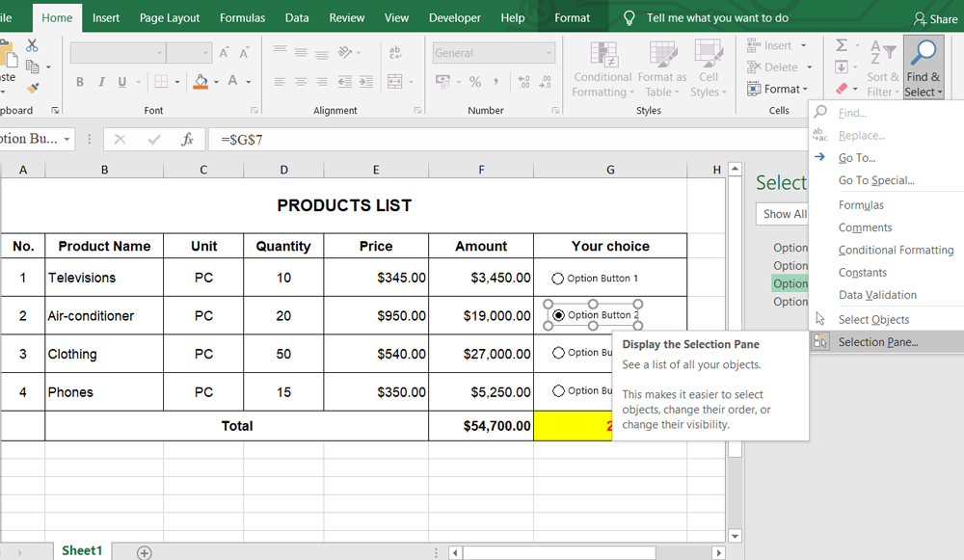The image size is (964, 560).
Task: Click the Percent Style icon
Action: tap(475, 81)
